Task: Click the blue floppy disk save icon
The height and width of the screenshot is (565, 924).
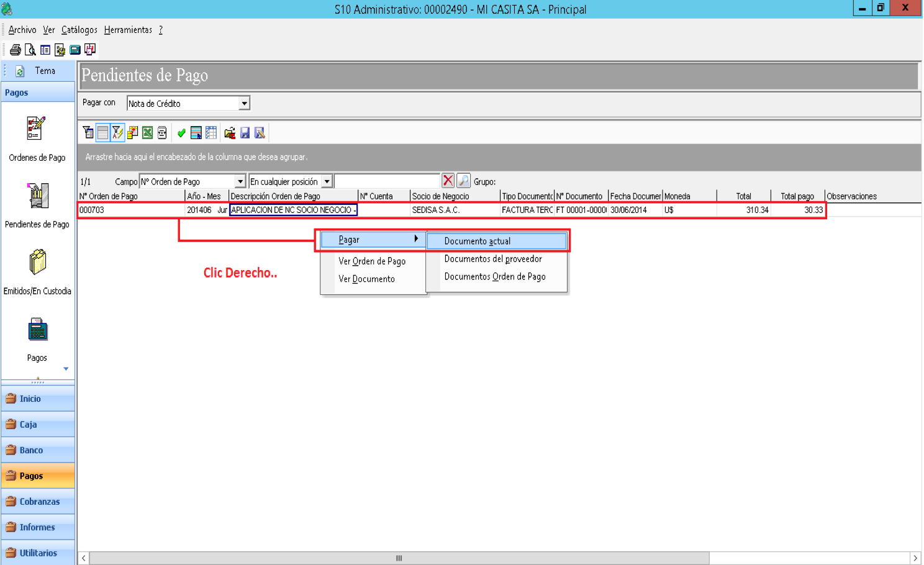Action: (245, 132)
